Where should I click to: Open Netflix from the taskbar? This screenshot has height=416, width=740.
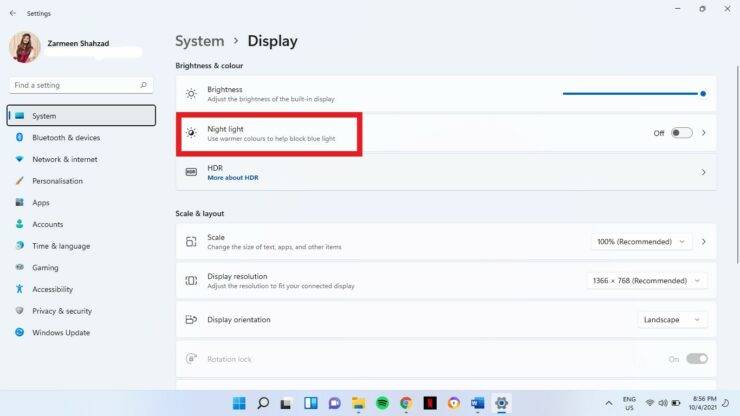click(430, 403)
